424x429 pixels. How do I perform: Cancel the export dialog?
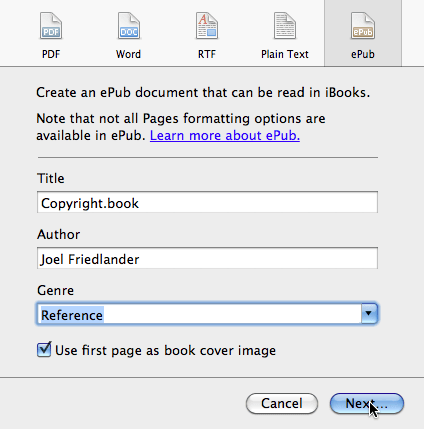point(282,403)
